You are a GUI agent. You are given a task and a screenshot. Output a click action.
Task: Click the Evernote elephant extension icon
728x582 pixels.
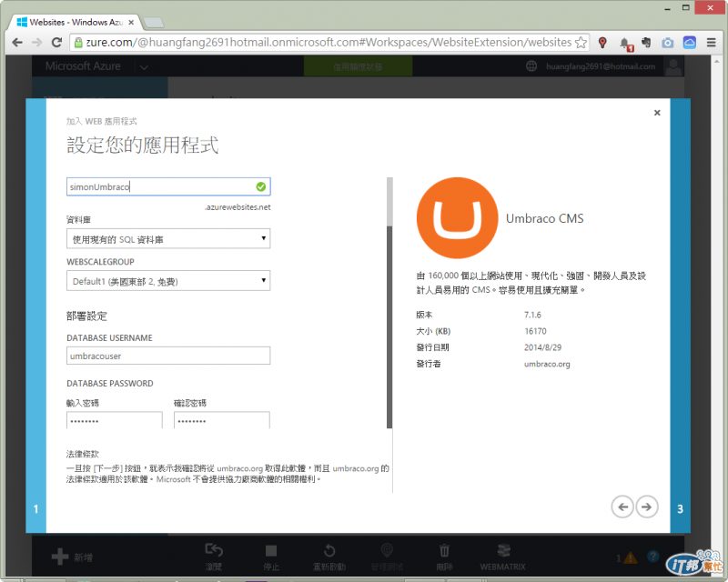(646, 43)
